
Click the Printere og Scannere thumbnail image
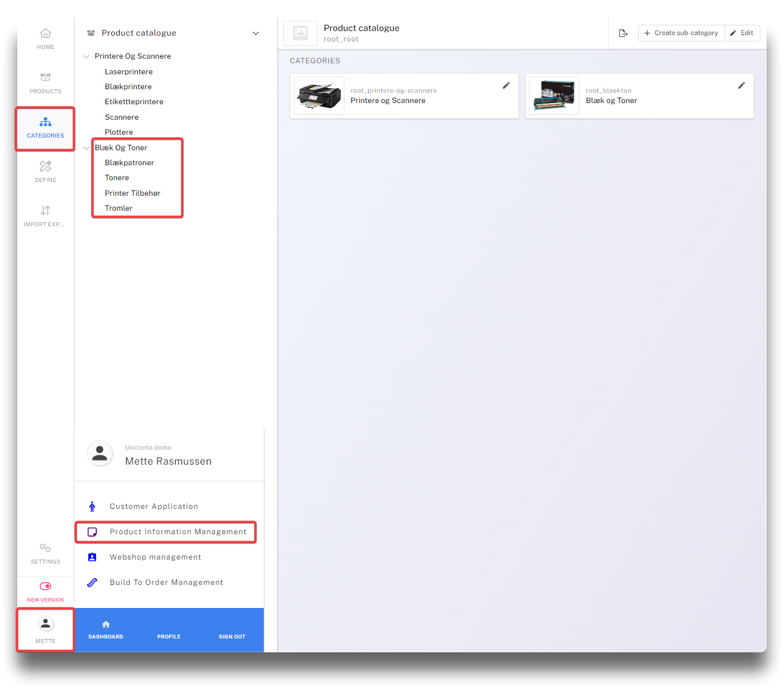319,96
